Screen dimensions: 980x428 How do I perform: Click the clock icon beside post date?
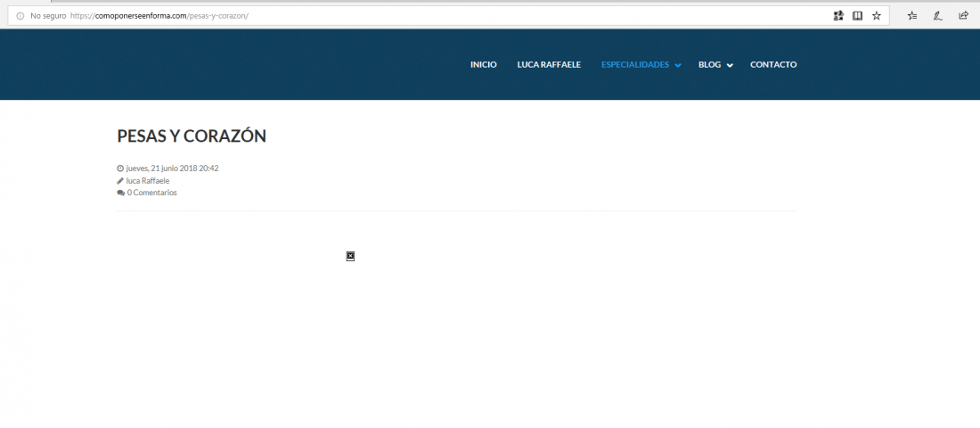(120, 169)
